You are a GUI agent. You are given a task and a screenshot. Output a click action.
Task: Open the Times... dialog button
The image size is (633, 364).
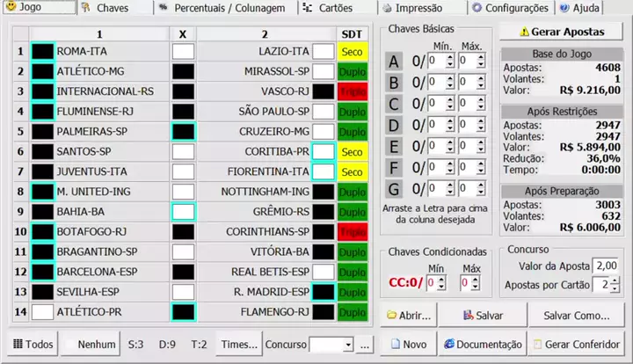pos(239,345)
